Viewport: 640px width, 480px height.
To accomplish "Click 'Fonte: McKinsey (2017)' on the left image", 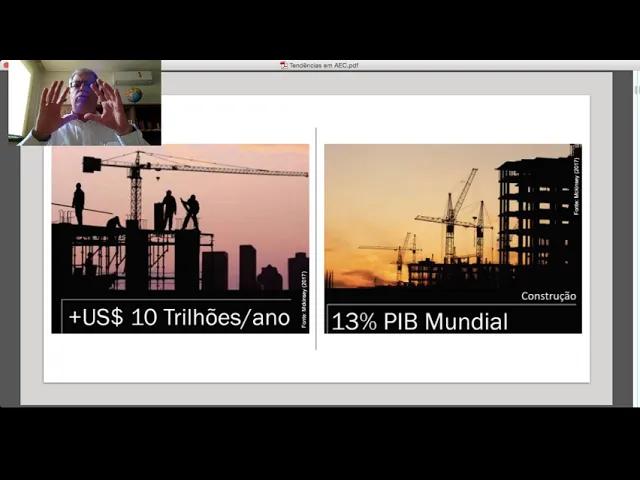I will [x=304, y=299].
